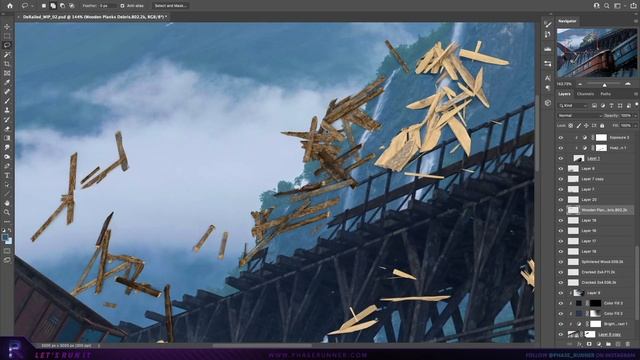Select the Eyedropper tool

point(7,82)
